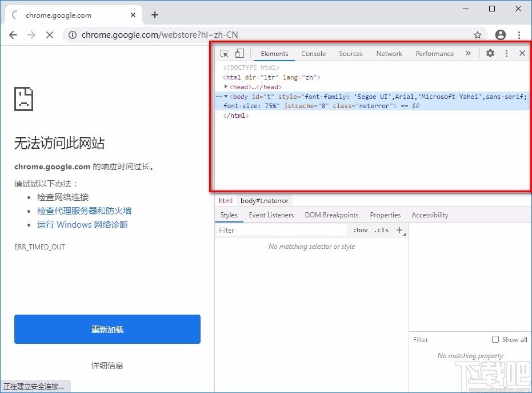Toggle the :hov element state pane
Image resolution: width=532 pixels, height=393 pixels.
(360, 230)
